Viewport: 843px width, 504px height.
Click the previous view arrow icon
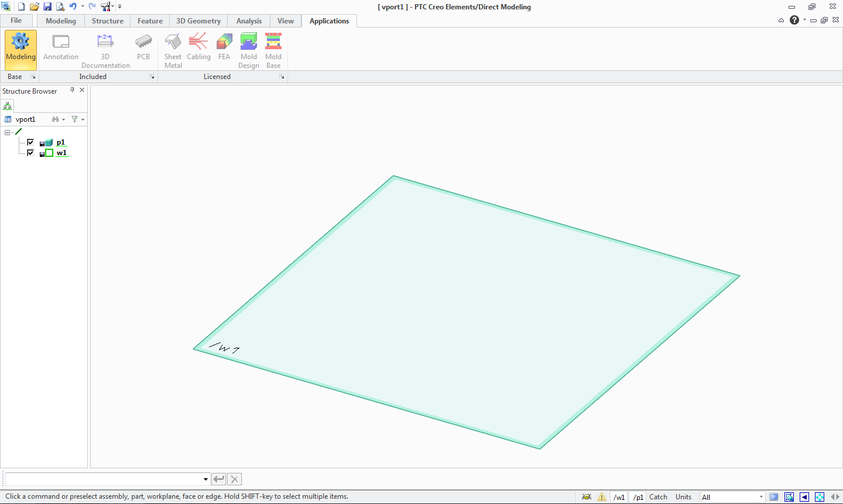(804, 497)
